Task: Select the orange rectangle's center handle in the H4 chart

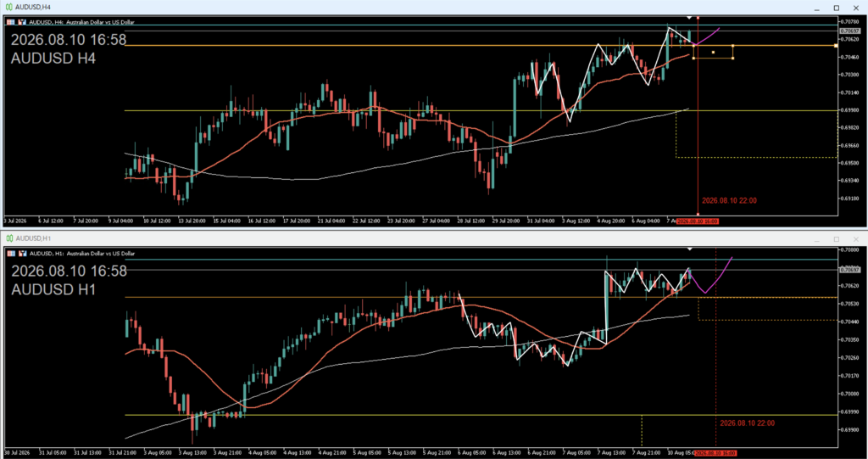Action: [713, 52]
